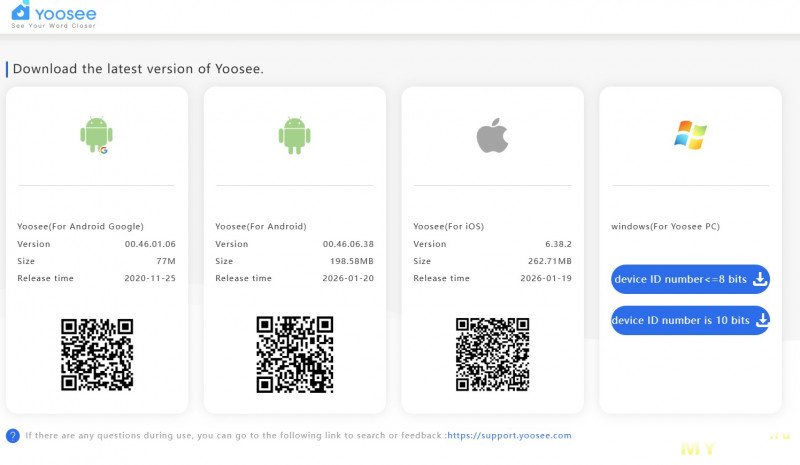
Task: Click the iOS release time 2026-01-19
Action: pos(545,278)
